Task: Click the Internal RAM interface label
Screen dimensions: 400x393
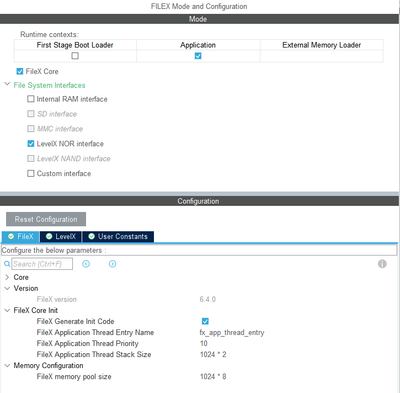Action: tap(72, 99)
